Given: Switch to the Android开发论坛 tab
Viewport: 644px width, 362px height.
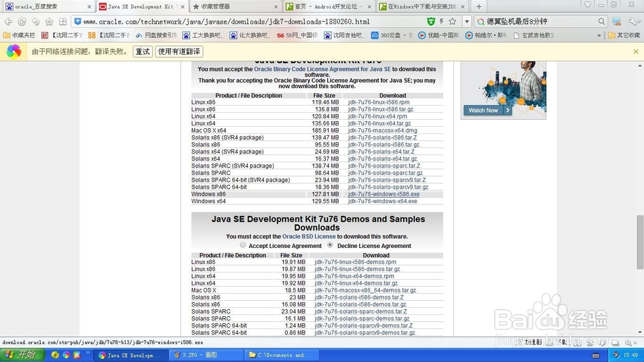Looking at the screenshot, I should pyautogui.click(x=329, y=6).
